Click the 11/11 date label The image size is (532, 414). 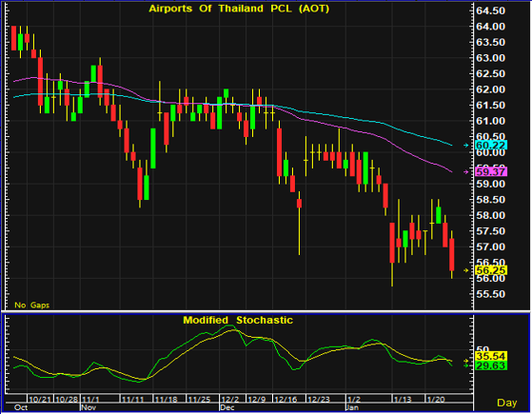pyautogui.click(x=133, y=399)
